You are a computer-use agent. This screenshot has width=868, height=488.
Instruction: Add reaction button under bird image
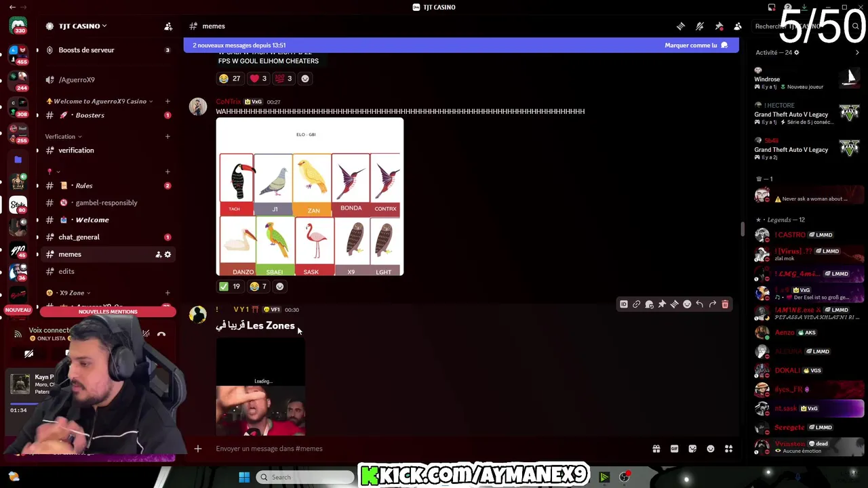click(x=279, y=286)
